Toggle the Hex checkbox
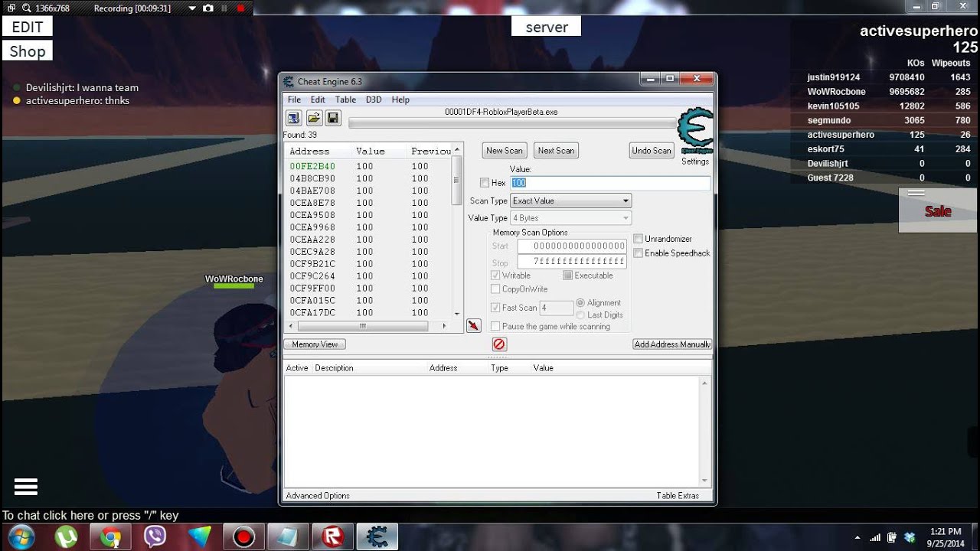980x551 pixels. 485,183
